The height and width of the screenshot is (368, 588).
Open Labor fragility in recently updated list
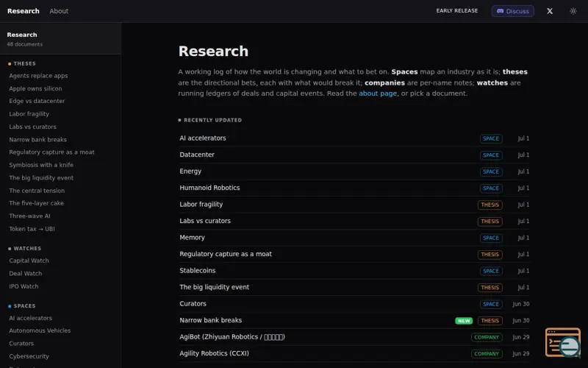(x=354, y=205)
